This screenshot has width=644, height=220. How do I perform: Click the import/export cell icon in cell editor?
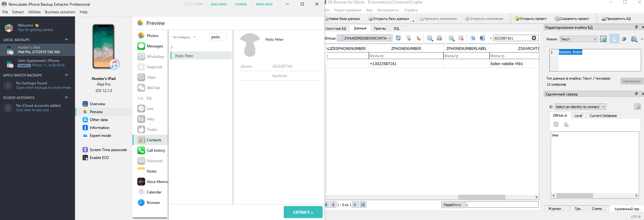[x=634, y=39]
